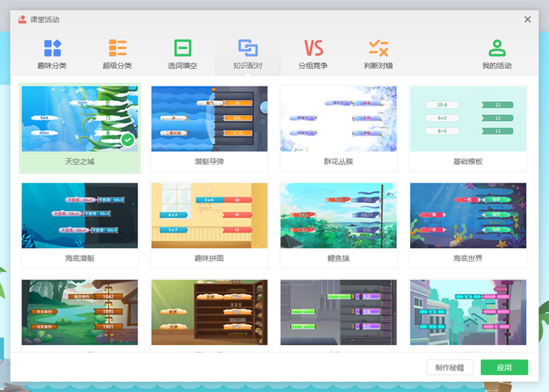
Task: Select the forest signpost template with 1842
Action: (x=80, y=312)
